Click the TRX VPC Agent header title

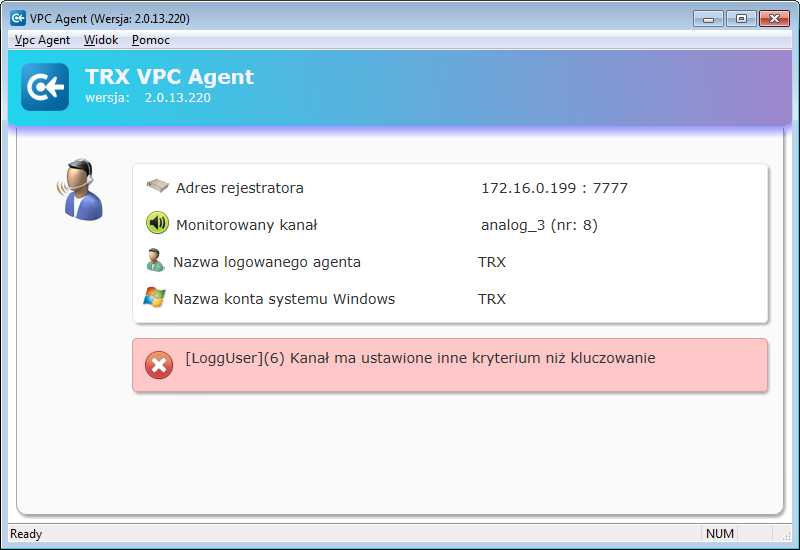click(169, 77)
